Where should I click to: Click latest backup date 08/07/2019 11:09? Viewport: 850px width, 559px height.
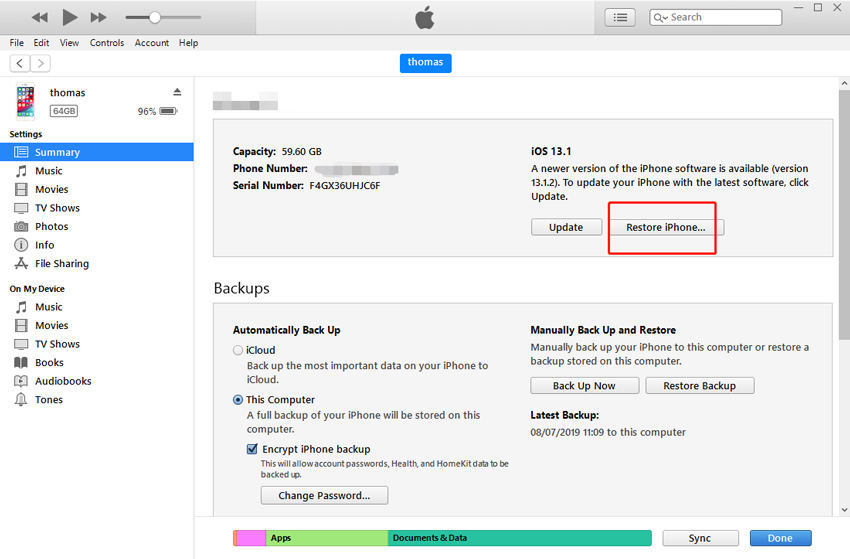[567, 433]
